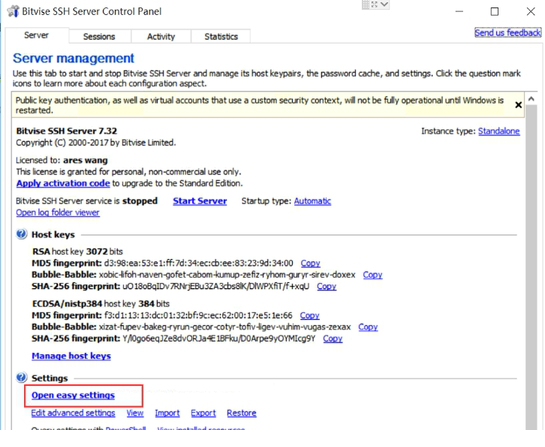545x447 pixels.
Task: Click the Start Server link
Action: tap(200, 201)
